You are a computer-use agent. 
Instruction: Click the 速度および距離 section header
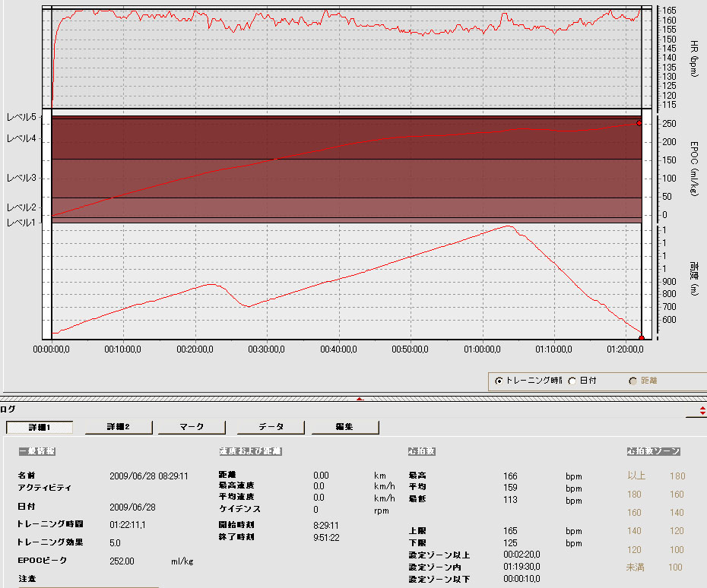pyautogui.click(x=251, y=451)
